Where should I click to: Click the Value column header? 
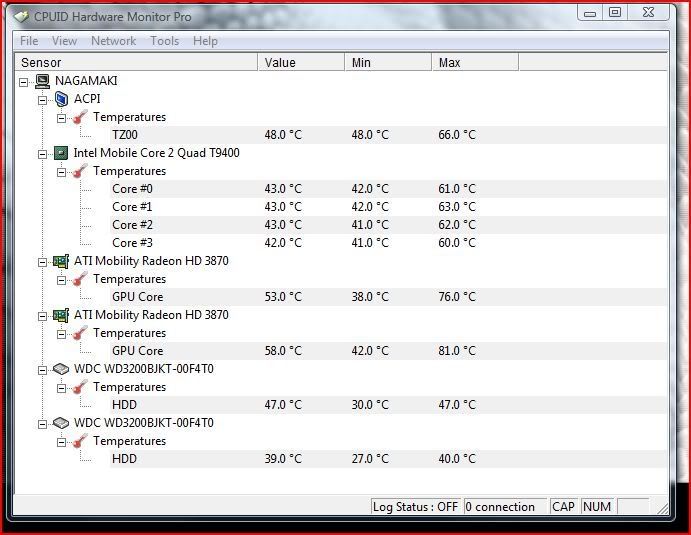301,63
